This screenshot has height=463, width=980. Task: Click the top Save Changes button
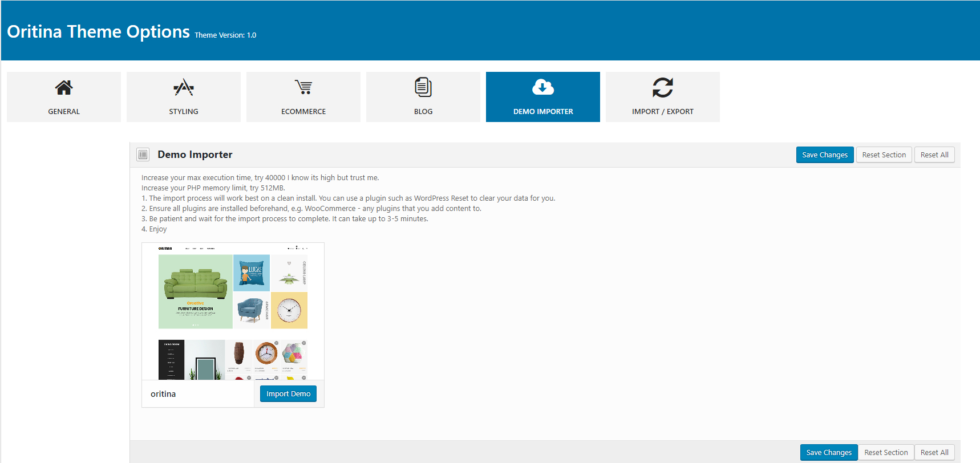pos(825,155)
